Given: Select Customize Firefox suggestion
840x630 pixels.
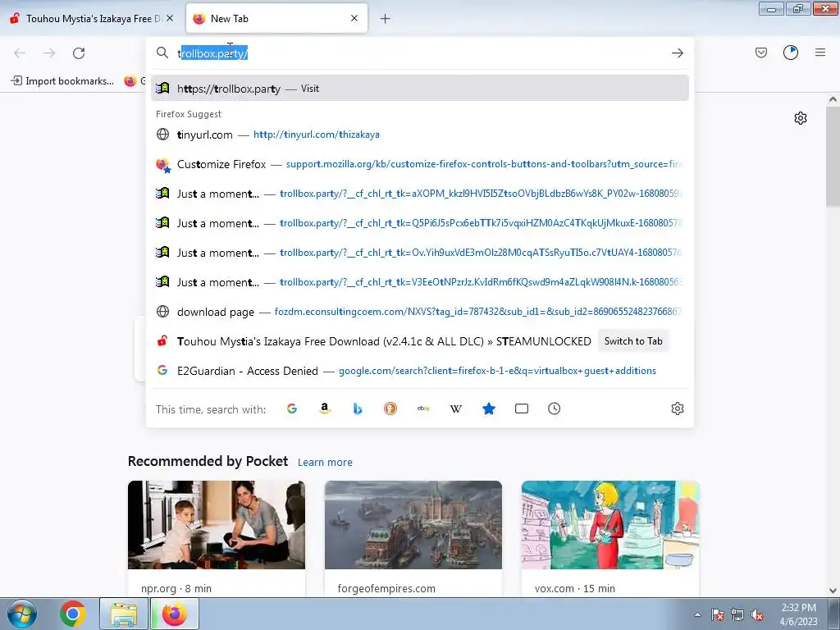Looking at the screenshot, I should [420, 164].
